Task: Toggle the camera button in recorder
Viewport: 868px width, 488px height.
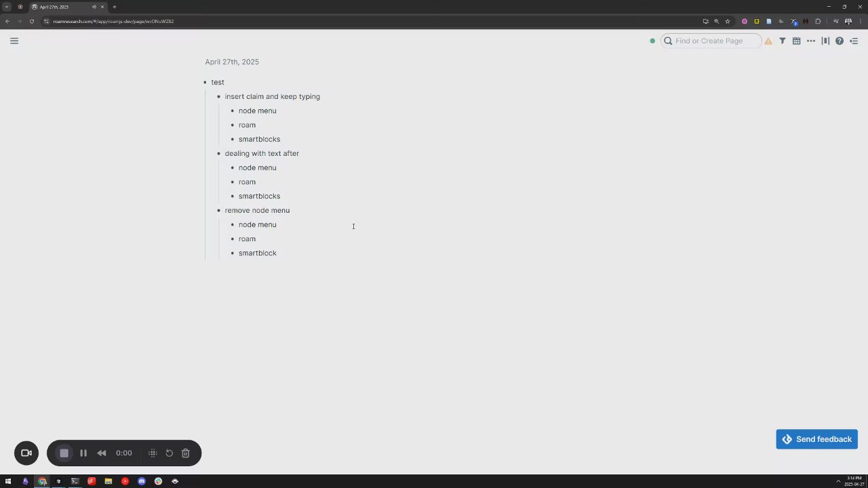Action: [26, 453]
